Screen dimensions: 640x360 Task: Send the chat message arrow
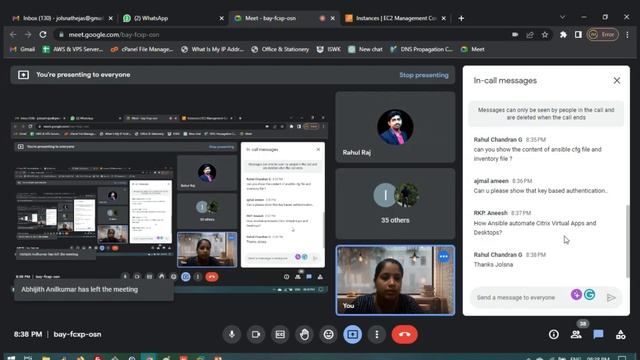611,298
